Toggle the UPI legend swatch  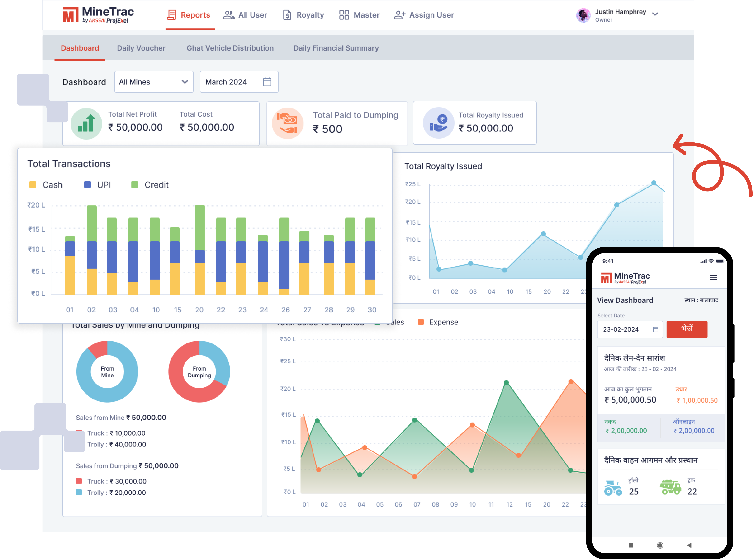pos(87,185)
